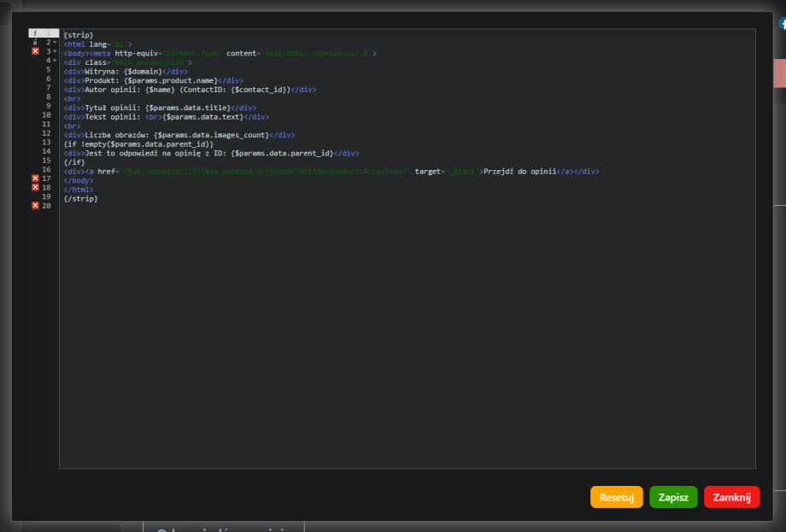Click the 'Przejdź do opinii' link text
The image size is (786, 532).
coord(519,171)
